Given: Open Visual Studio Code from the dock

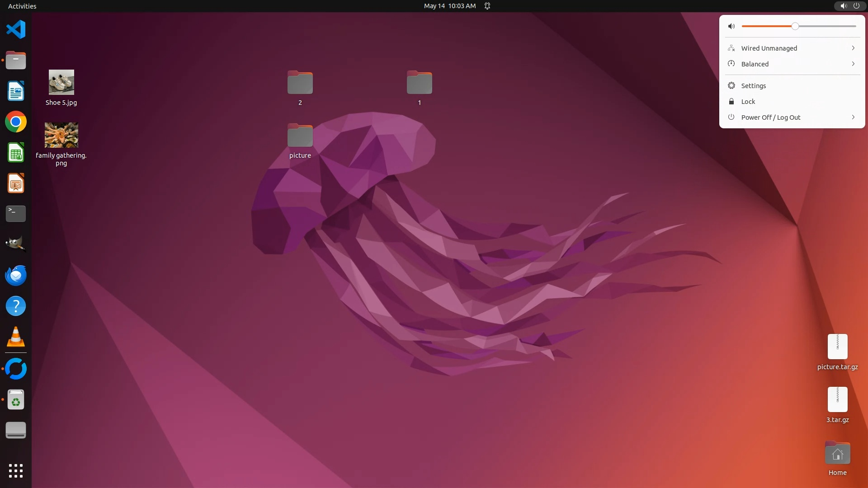Looking at the screenshot, I should (x=16, y=30).
